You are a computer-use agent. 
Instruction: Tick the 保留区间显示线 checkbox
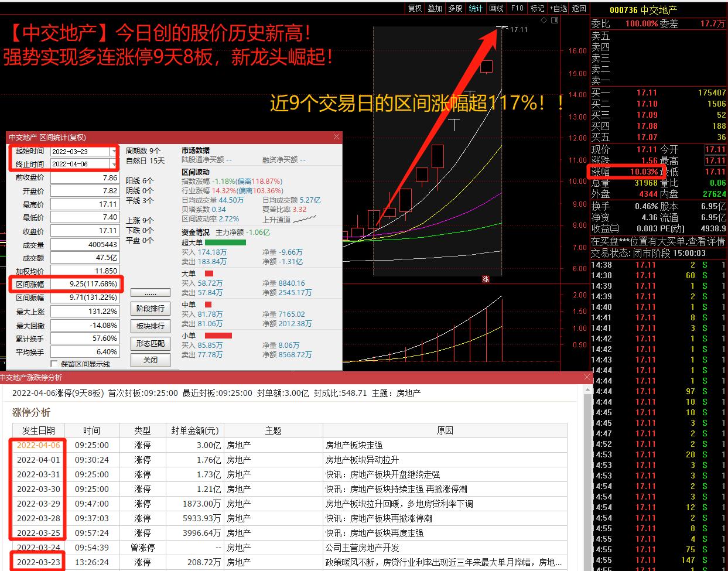54,364
